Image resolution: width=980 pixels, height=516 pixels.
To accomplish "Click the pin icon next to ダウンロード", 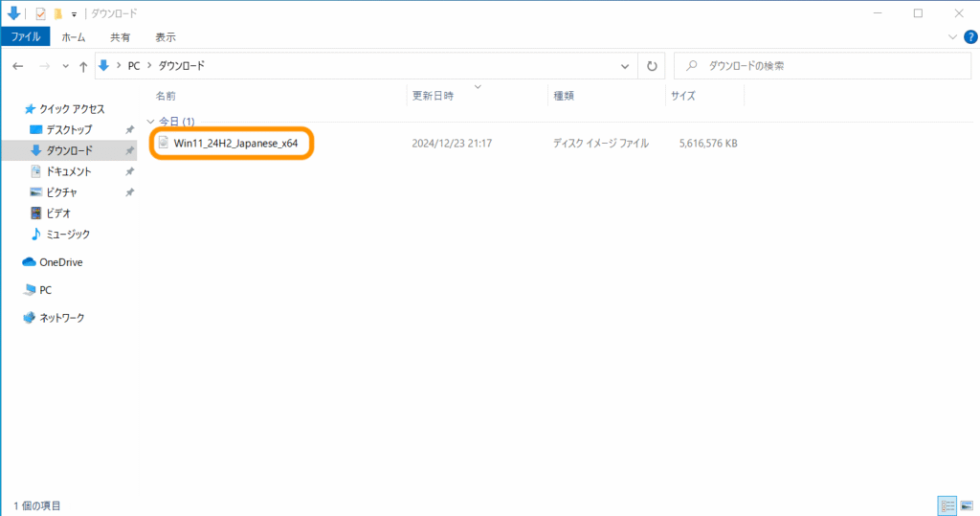I will point(129,150).
